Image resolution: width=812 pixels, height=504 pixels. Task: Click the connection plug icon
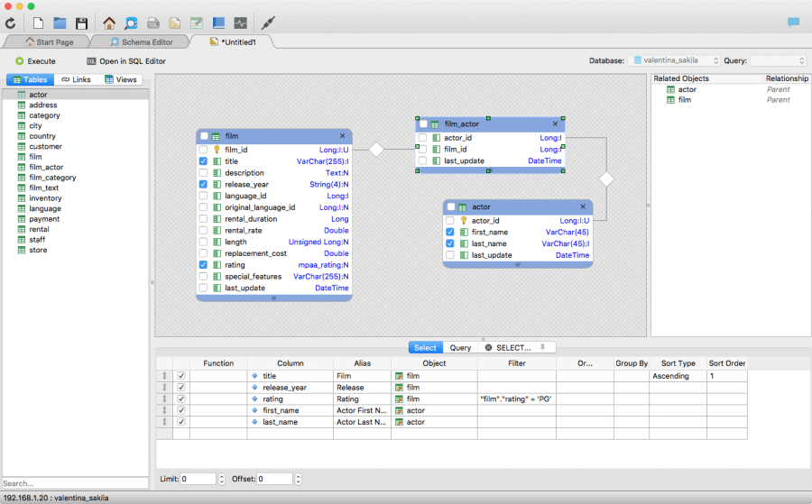(x=268, y=23)
